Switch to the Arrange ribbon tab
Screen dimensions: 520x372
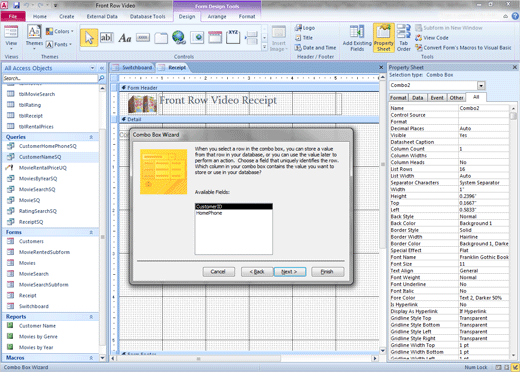[217, 16]
